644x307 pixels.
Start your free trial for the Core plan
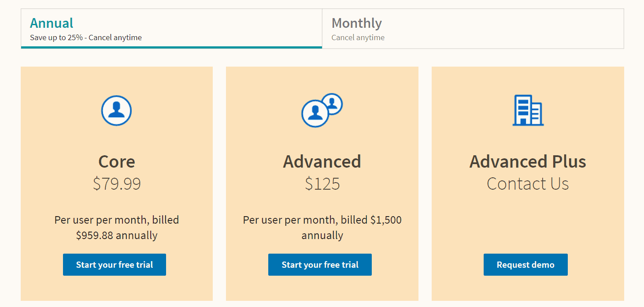(115, 265)
